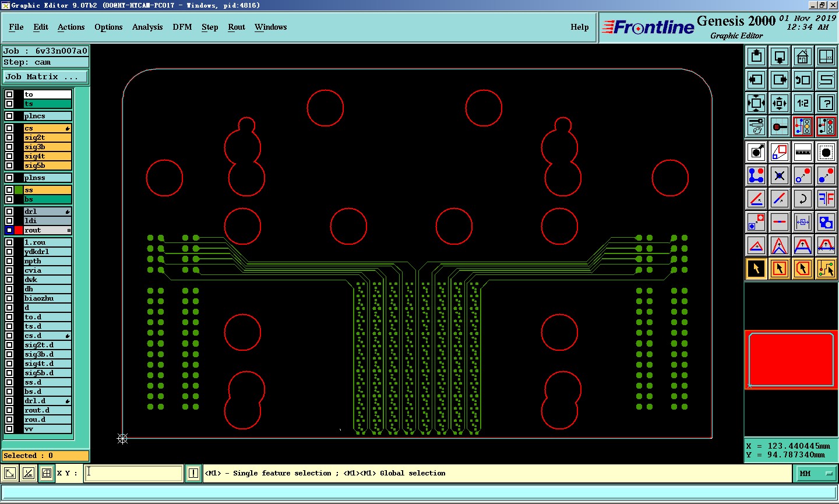Click the connected blue and red dots icon
This screenshot has width=839, height=504.
756,175
